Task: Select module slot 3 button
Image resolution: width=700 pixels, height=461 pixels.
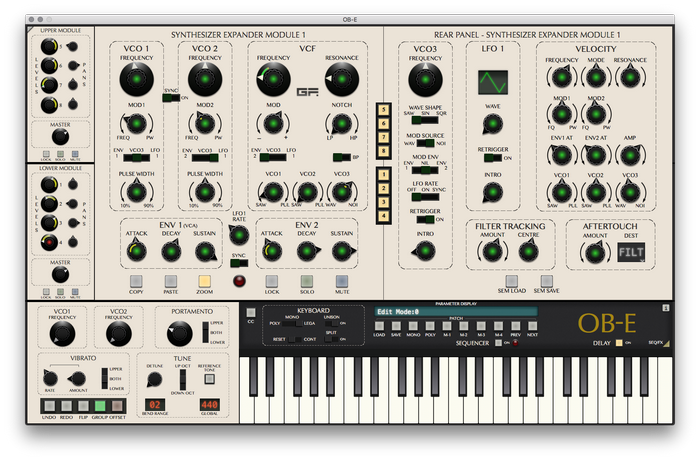Action: pos(383,202)
